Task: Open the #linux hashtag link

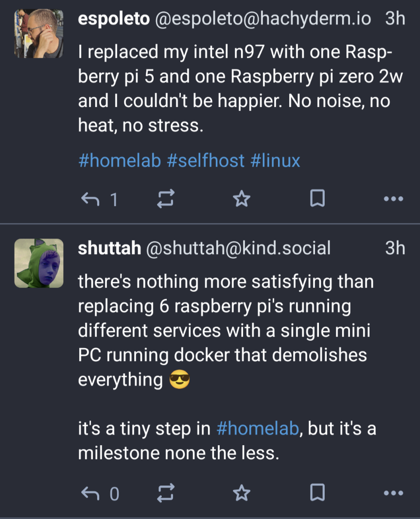Action: click(x=275, y=160)
